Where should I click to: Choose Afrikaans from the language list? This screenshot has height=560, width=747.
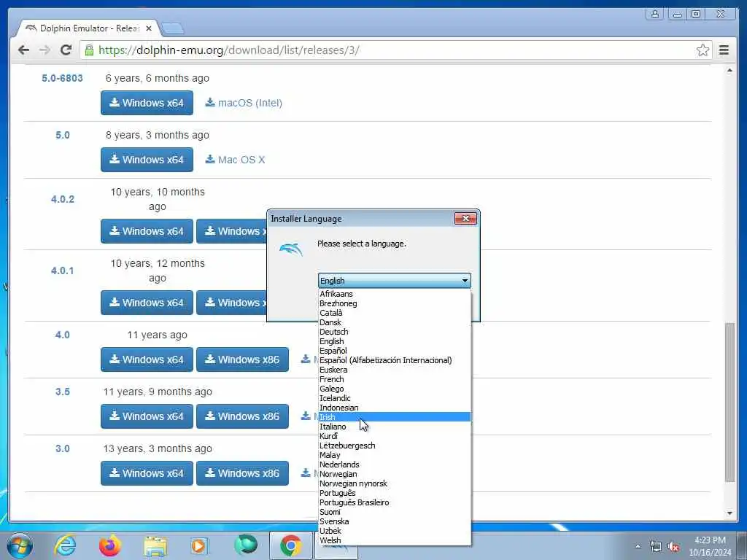pos(394,294)
